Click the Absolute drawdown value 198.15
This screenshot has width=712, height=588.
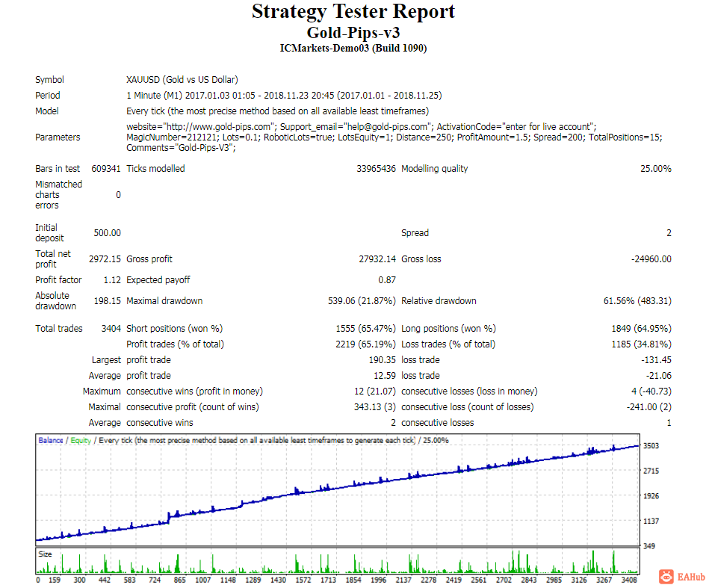click(107, 300)
